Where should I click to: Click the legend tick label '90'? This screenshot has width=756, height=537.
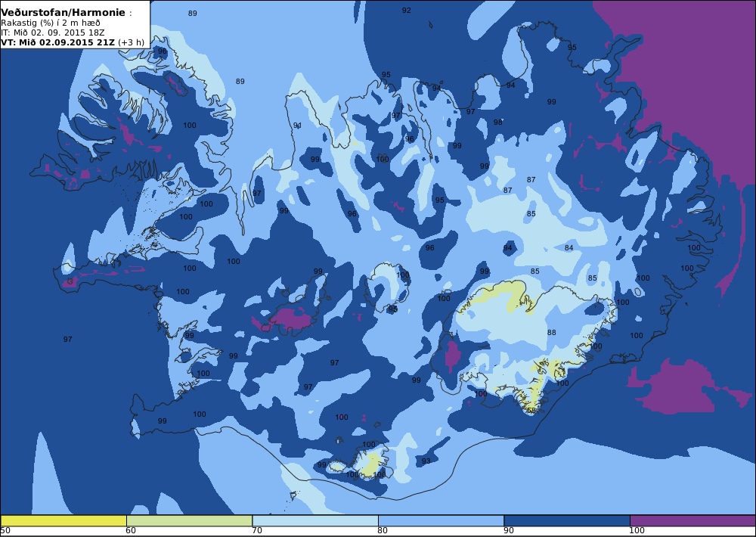[509, 531]
